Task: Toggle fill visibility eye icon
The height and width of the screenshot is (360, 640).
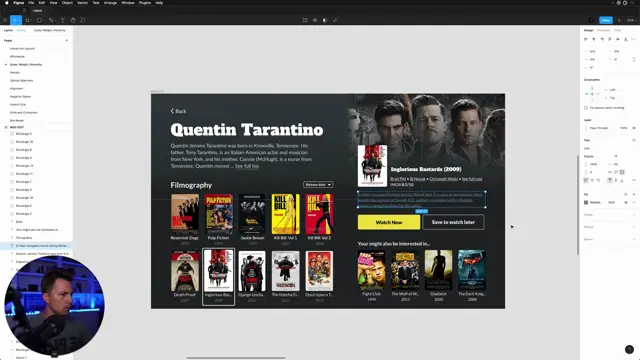Action: (x=626, y=202)
